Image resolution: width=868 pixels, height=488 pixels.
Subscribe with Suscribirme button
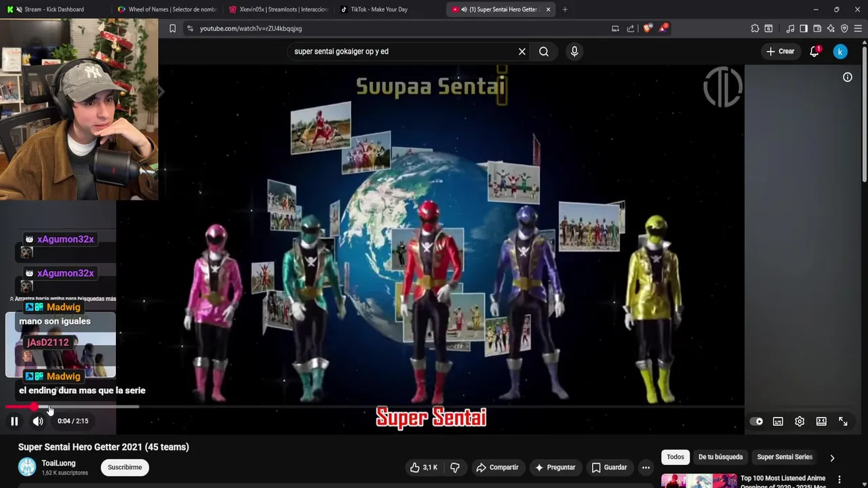click(x=125, y=468)
